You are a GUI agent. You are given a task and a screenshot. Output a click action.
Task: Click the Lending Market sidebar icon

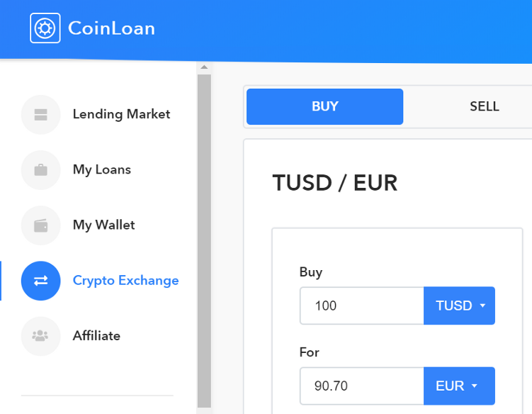[40, 115]
